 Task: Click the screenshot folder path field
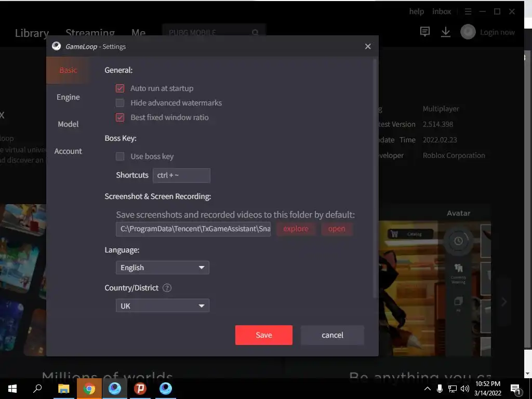click(x=193, y=229)
